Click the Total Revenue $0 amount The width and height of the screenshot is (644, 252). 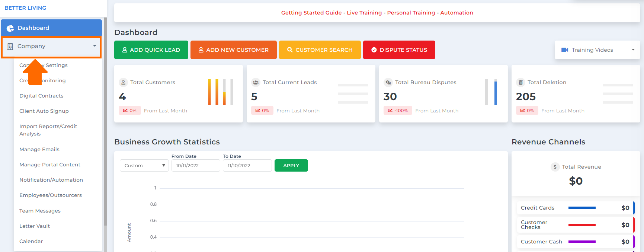click(x=576, y=181)
